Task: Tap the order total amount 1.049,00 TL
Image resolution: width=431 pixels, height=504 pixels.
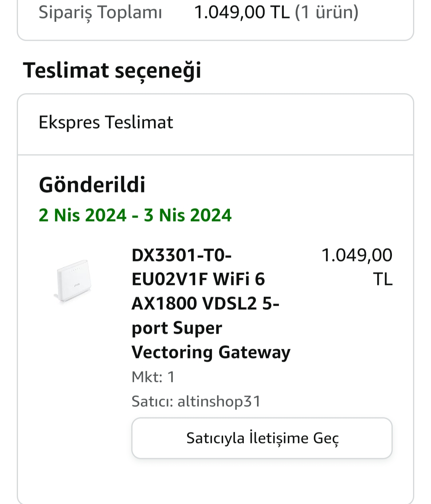Action: coord(242,12)
